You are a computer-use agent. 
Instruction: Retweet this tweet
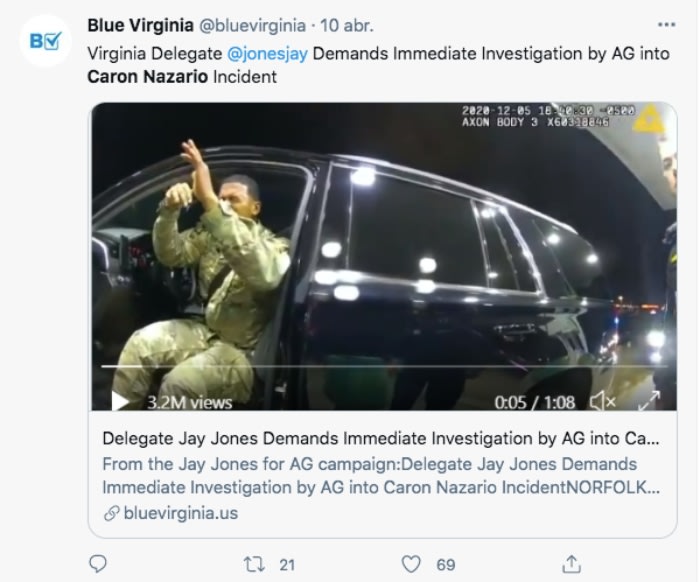tap(255, 564)
